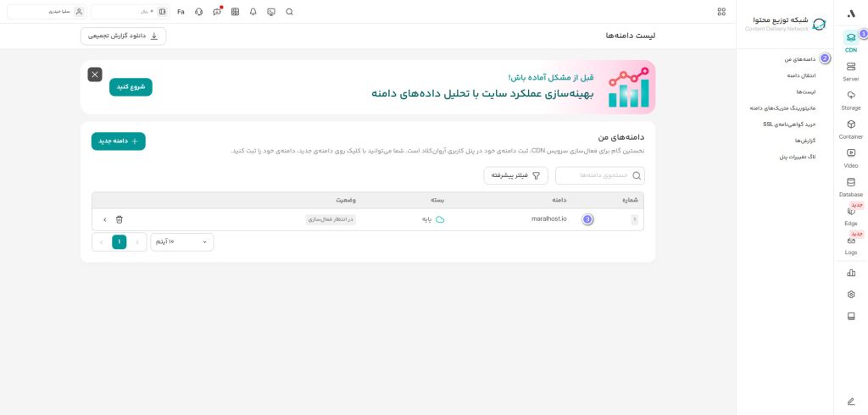The image size is (868, 415).
Task: Open لاگ تغییرات پنل menu item
Action: click(798, 158)
